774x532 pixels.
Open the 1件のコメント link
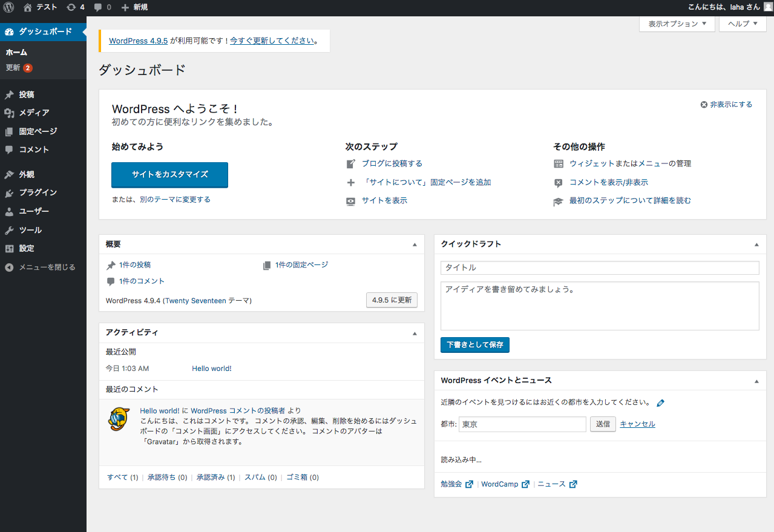142,281
